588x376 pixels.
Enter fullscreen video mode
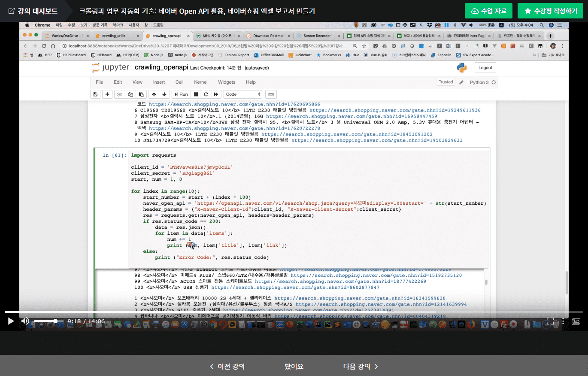[550, 321]
